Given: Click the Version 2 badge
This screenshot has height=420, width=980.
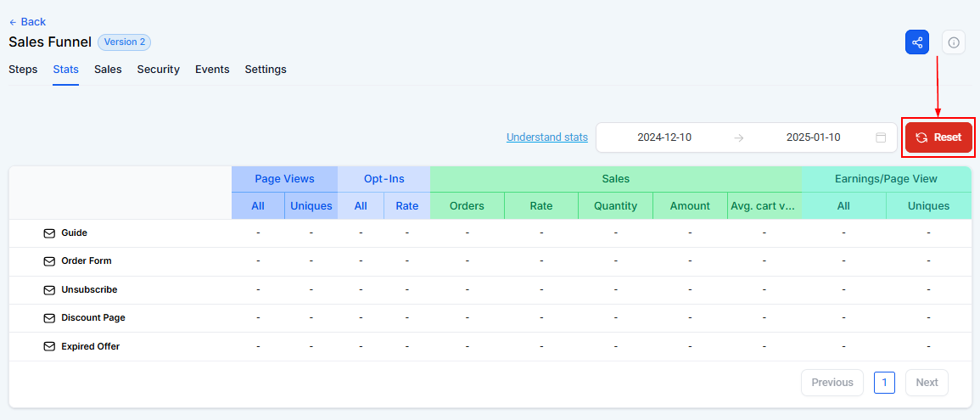Looking at the screenshot, I should 125,42.
